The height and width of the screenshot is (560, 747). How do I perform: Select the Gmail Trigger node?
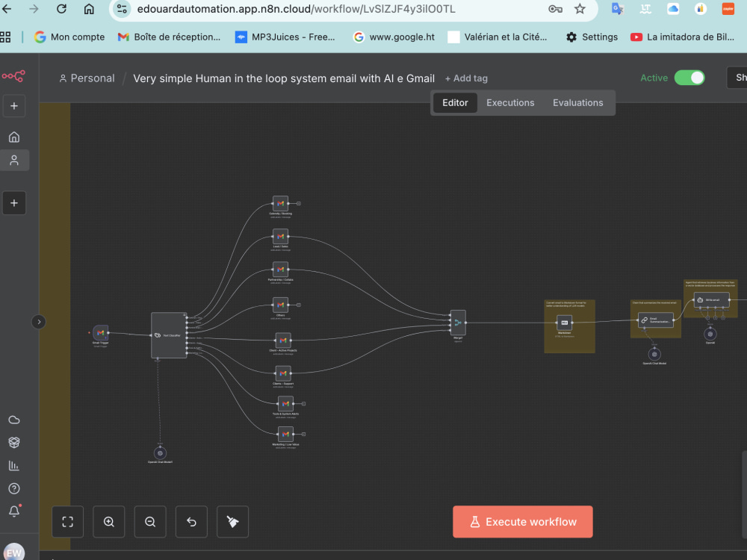tap(101, 333)
